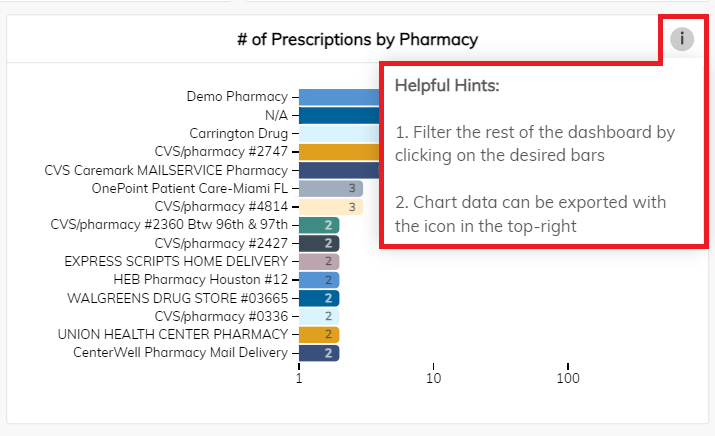Click the 100 tick on x-axis
Viewport: 715px width, 436px height.
pyautogui.click(x=568, y=378)
